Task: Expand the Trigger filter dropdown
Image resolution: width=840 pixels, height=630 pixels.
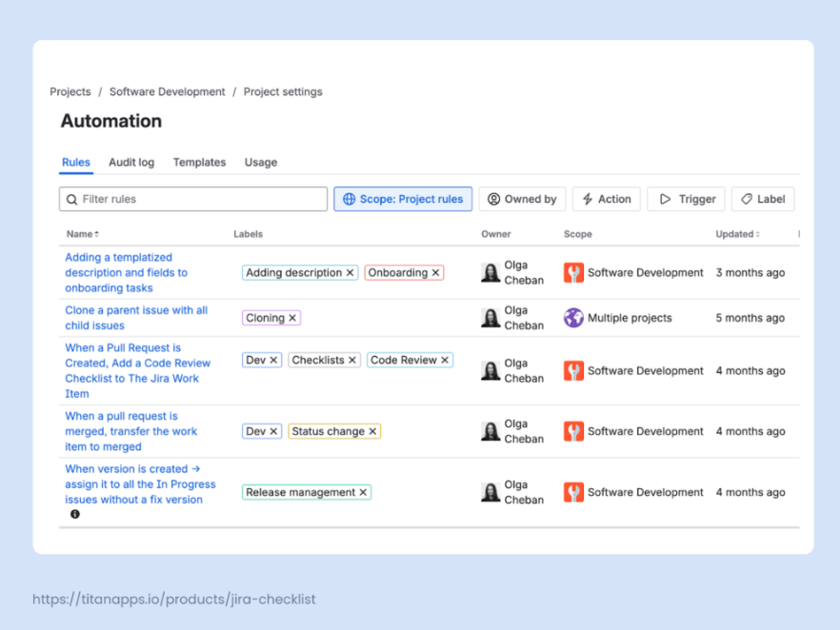Action: [x=686, y=199]
